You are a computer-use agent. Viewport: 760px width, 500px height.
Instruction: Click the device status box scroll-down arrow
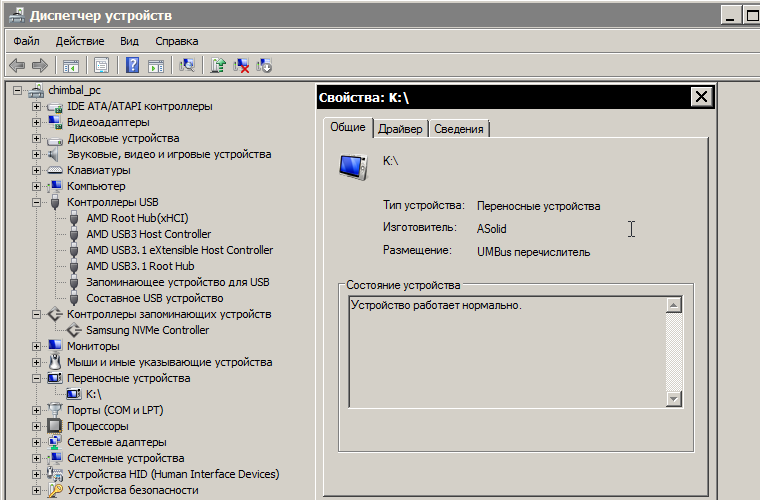point(673,399)
